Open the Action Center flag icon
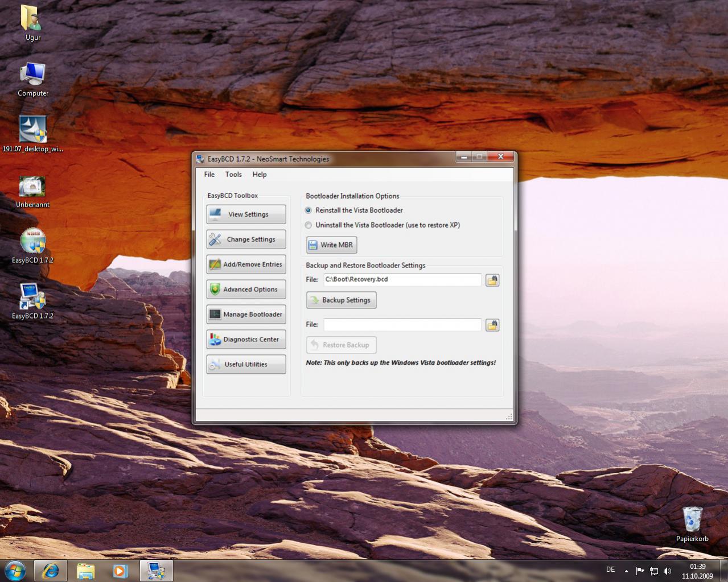Screen dimensions: 728x582 click(640, 571)
